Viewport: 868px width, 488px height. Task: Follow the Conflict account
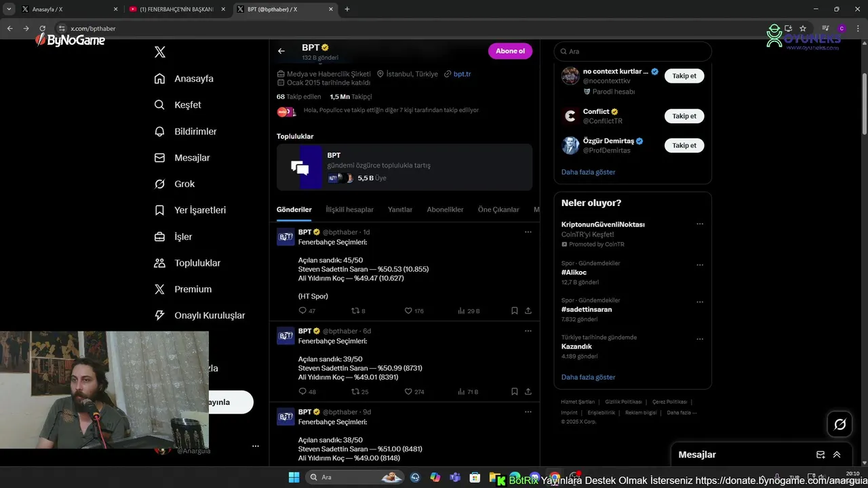(x=684, y=116)
